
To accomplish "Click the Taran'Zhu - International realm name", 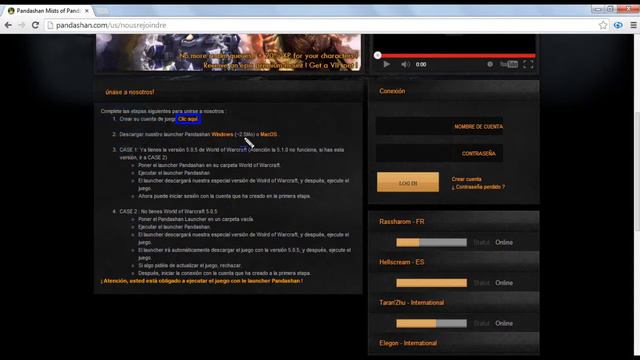I will click(x=411, y=302).
